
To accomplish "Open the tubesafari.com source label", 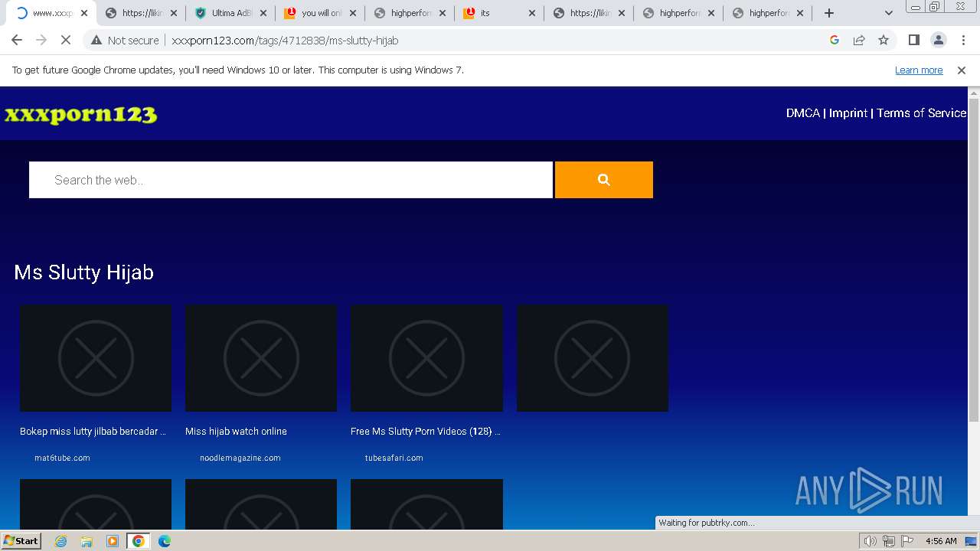I will tap(394, 458).
